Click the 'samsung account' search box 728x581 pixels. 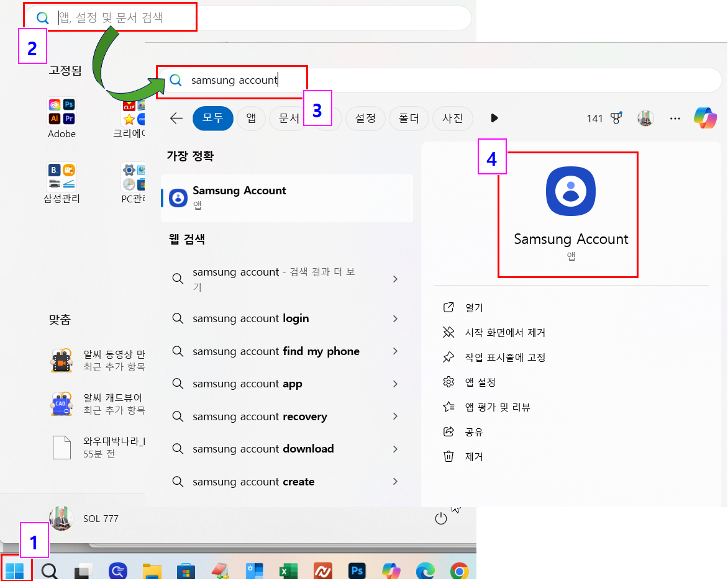439,80
